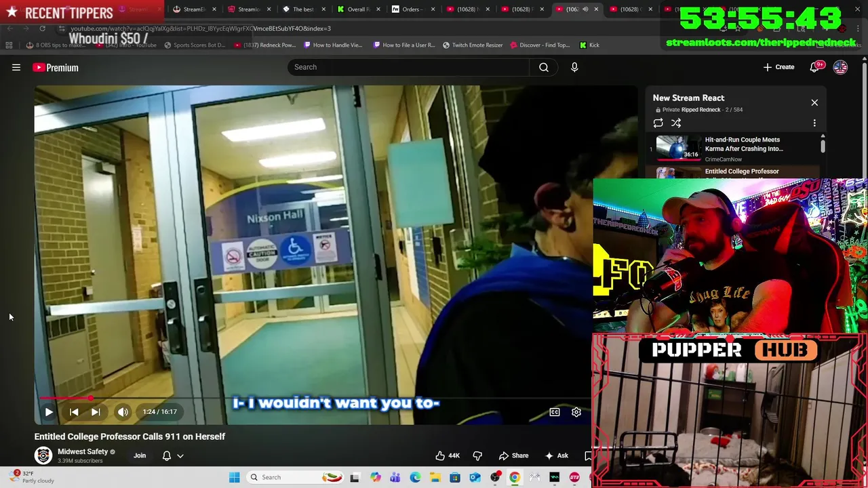Toggle loop playlist icon

click(658, 123)
